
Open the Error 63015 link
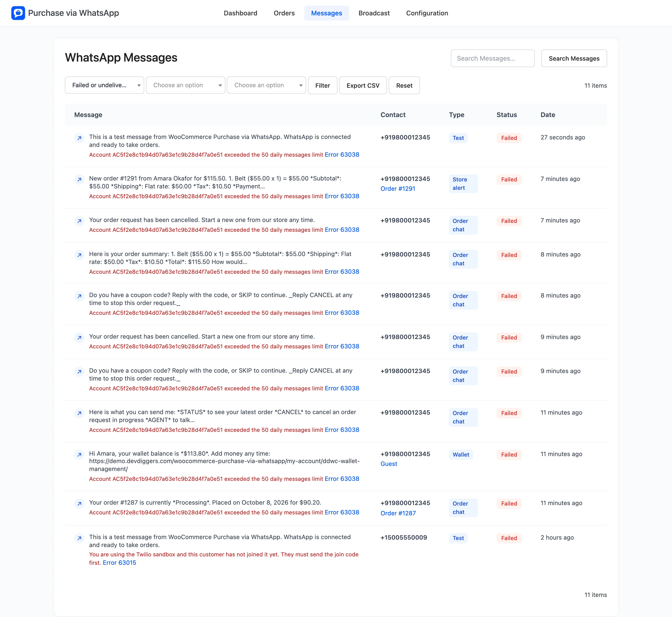click(119, 563)
